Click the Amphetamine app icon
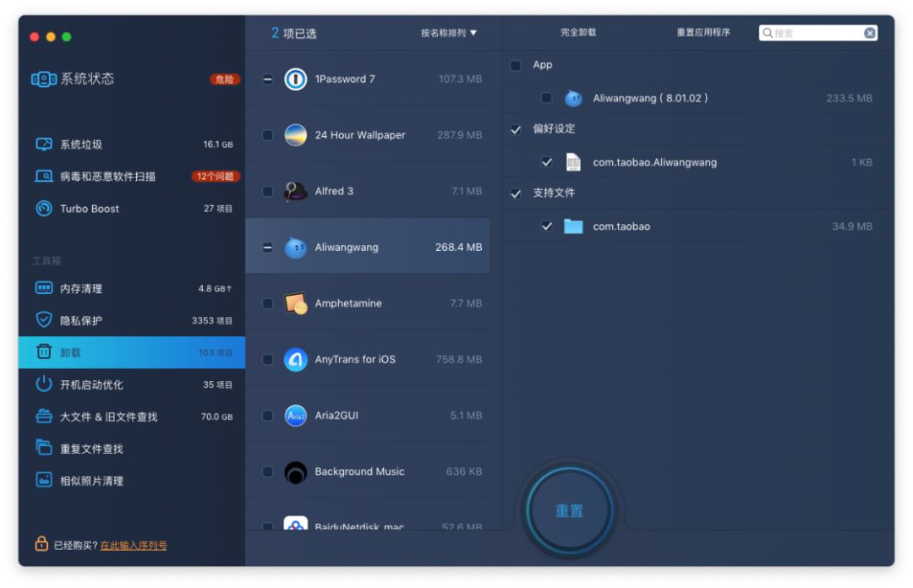This screenshot has width=913, height=588. 295,303
